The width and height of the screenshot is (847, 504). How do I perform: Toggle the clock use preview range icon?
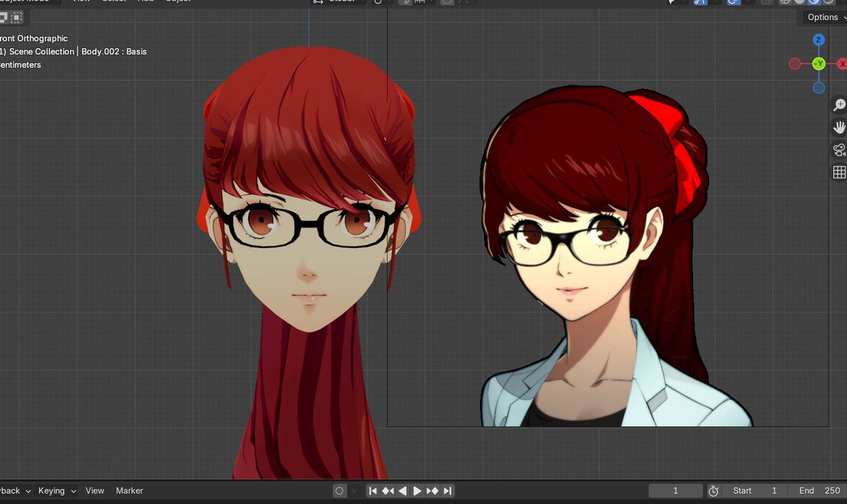[x=713, y=491]
